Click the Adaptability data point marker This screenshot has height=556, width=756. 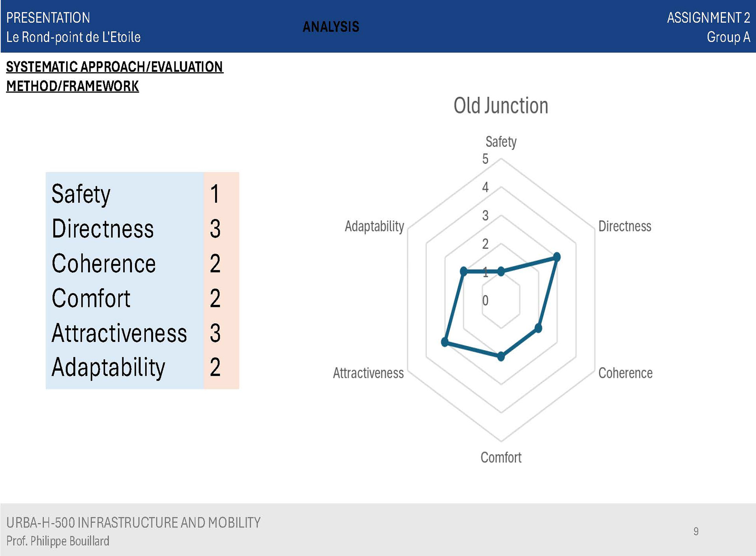(x=463, y=271)
